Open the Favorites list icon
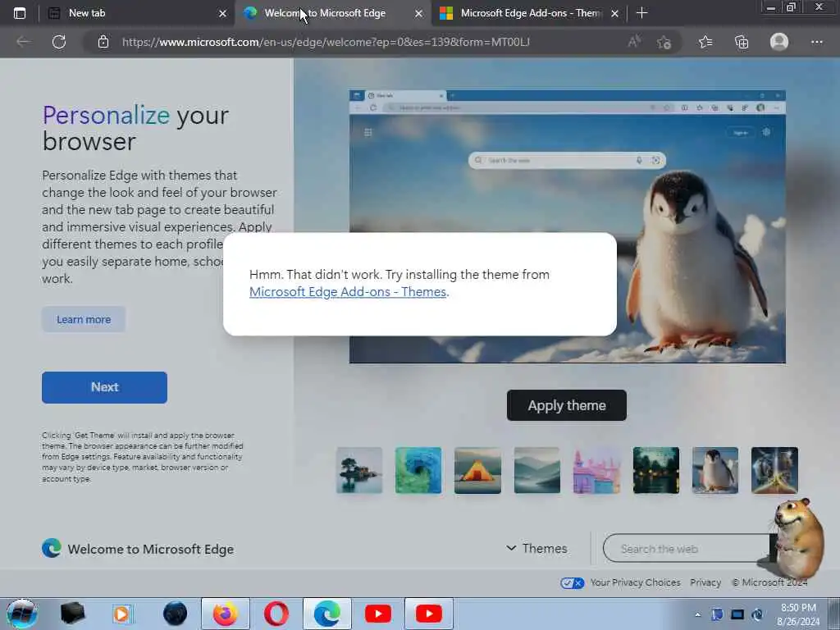 705,42
